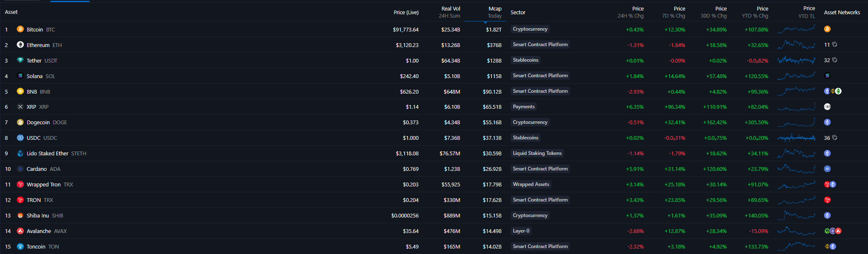Sort by Real Vol 24H Sum header
The height and width of the screenshot is (254, 868).
point(450,12)
